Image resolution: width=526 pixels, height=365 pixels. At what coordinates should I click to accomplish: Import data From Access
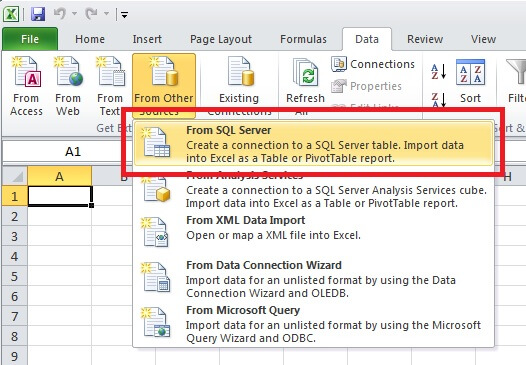(x=26, y=86)
